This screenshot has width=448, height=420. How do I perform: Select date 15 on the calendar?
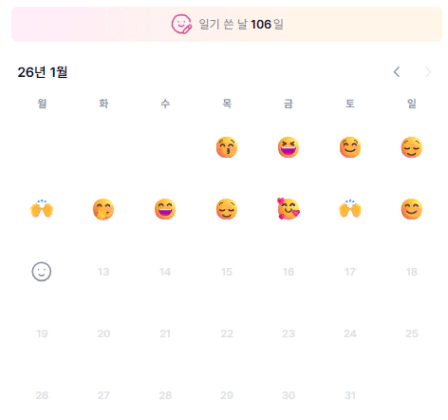tap(227, 272)
